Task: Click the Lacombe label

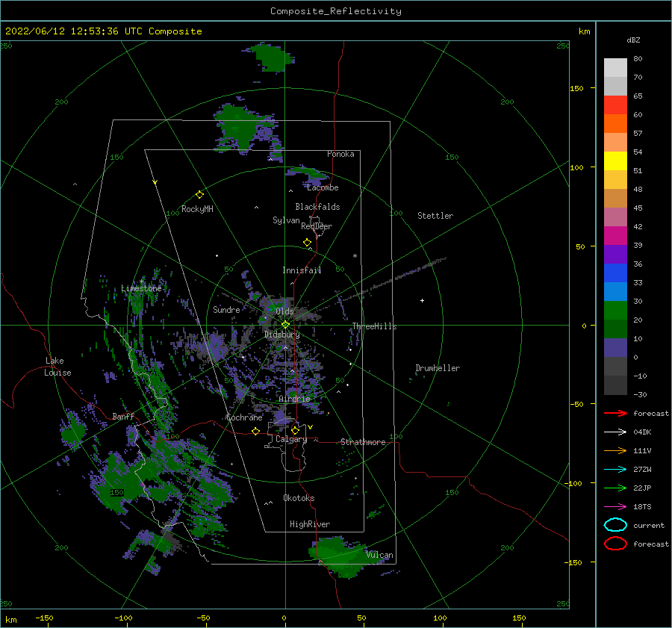Action: (x=323, y=187)
